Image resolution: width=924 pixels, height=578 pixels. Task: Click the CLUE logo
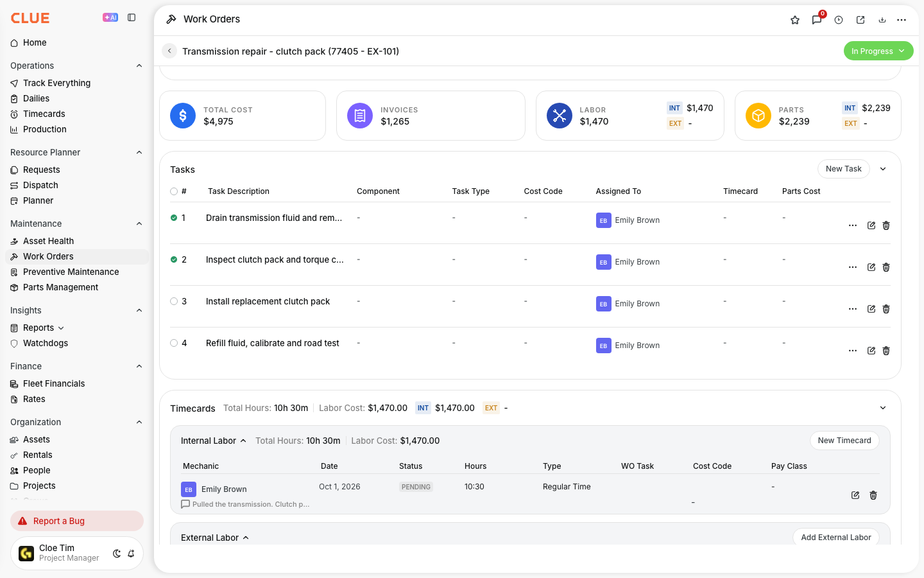coord(30,18)
